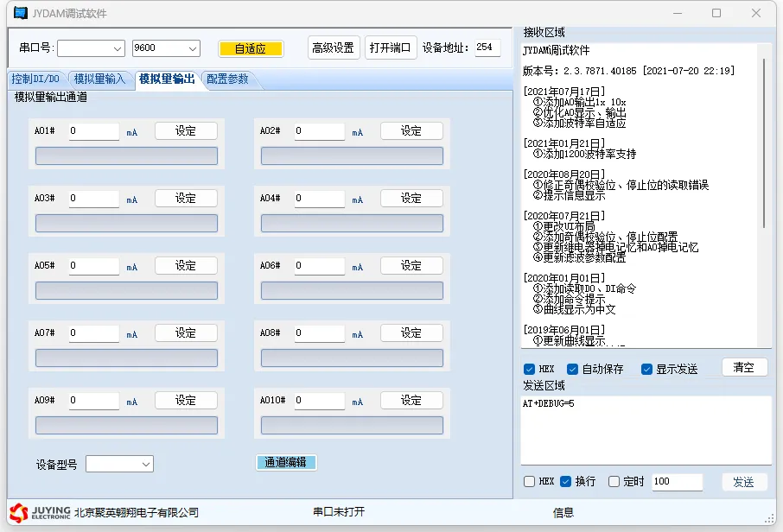Click 设定 button for AO1#
The image size is (783, 532).
click(x=186, y=130)
